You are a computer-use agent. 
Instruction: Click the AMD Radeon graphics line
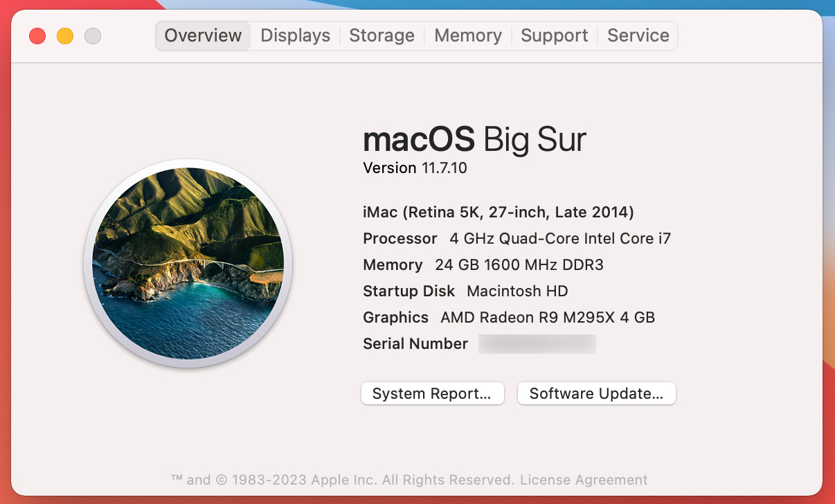509,318
